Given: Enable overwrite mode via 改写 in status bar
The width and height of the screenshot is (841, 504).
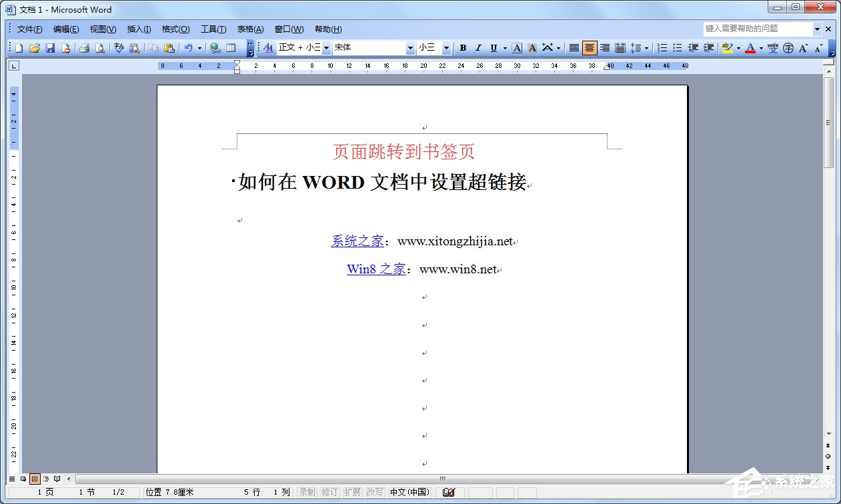Looking at the screenshot, I should coord(374,492).
